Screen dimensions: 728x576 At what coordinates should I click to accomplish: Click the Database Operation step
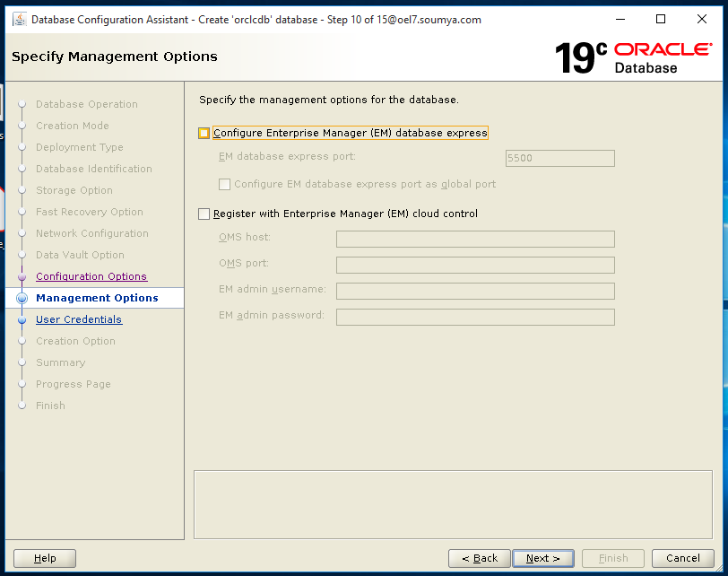point(87,104)
